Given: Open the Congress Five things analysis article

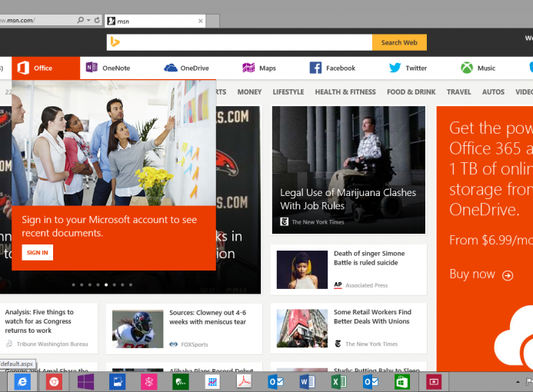Looking at the screenshot, I should [39, 321].
